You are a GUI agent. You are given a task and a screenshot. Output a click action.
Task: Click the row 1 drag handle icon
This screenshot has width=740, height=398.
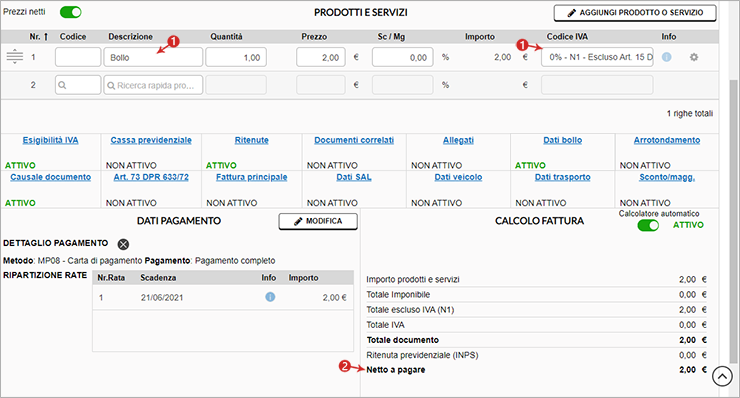click(15, 57)
